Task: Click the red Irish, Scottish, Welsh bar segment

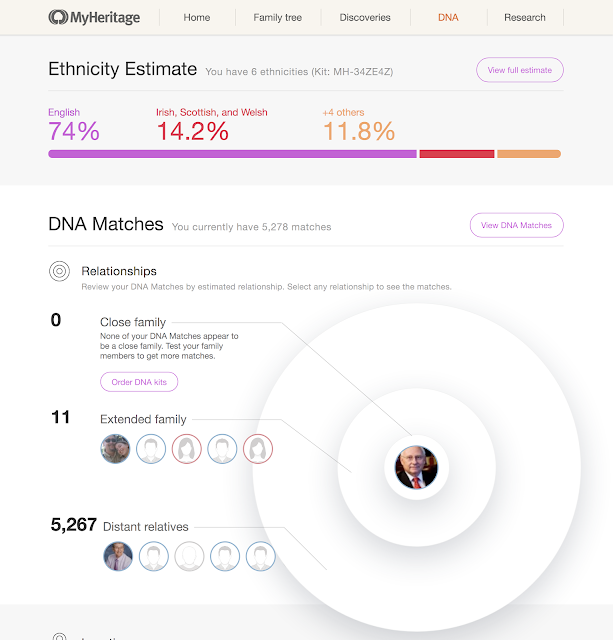Action: (x=456, y=154)
